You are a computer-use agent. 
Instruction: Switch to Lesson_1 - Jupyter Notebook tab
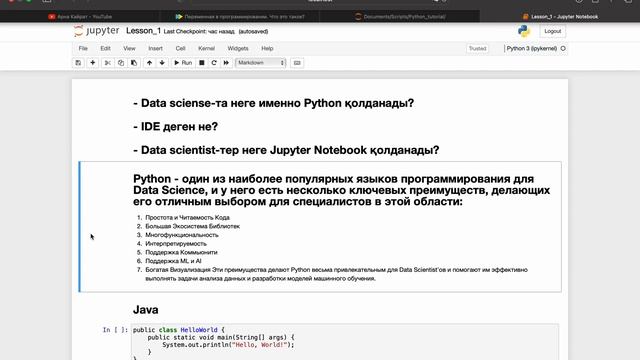(560, 17)
